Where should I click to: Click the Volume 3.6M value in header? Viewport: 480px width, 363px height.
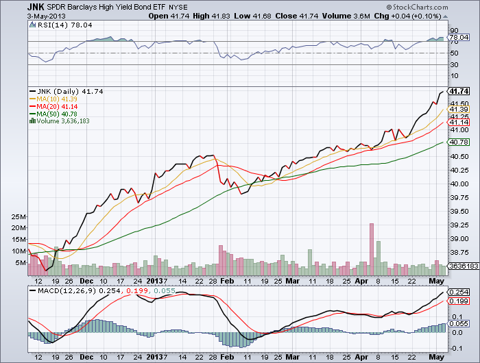pyautogui.click(x=346, y=16)
